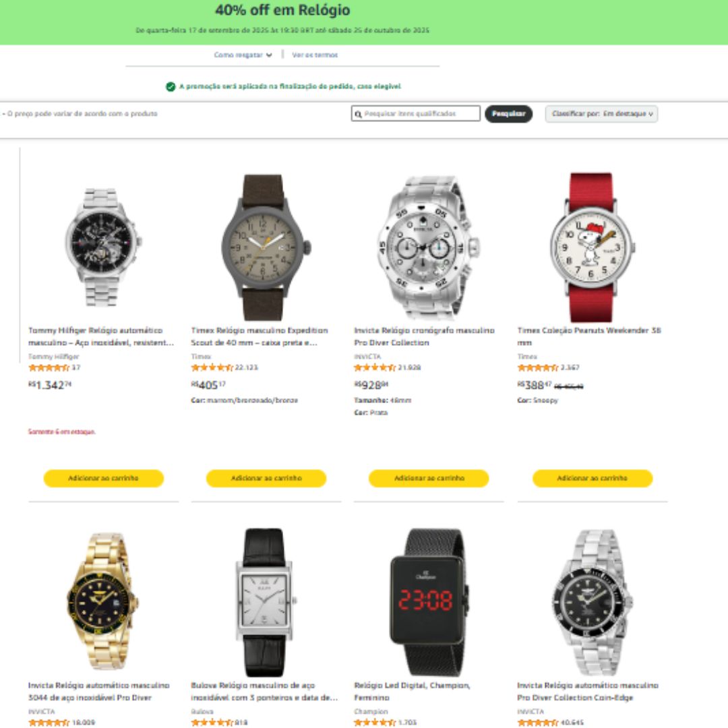Viewport: 728px width, 728px height.
Task: Open the gold Invicta 3044 watch image
Action: click(103, 601)
